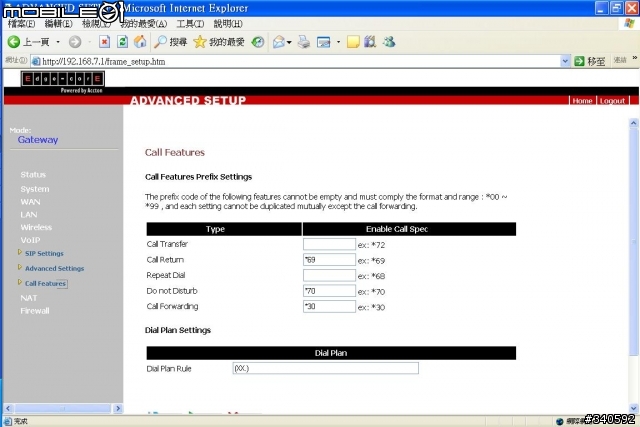Screen dimensions: 640x427
Task: Expand the Call Features arrow
Action: (20, 282)
